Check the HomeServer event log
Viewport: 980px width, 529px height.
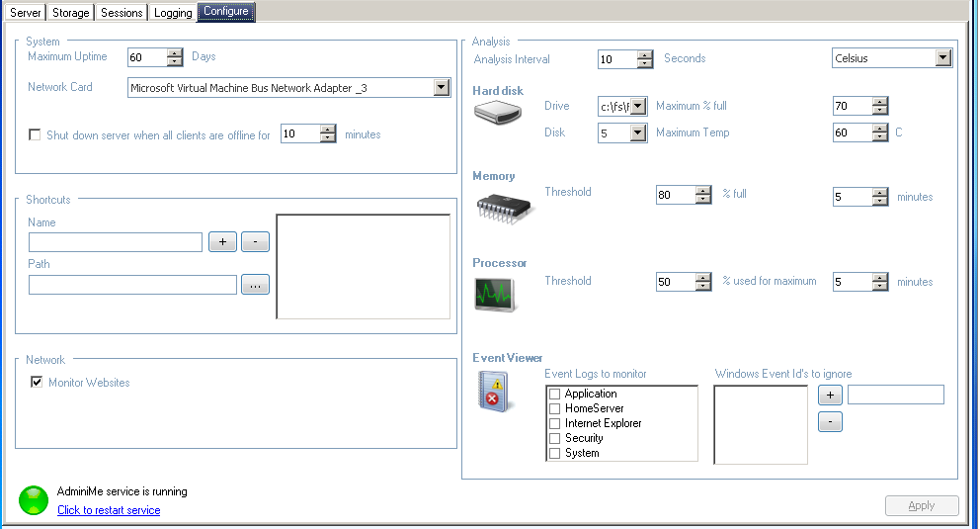554,409
